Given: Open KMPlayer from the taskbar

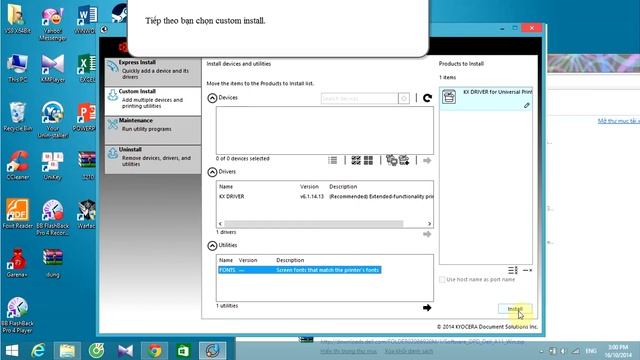Looking at the screenshot, I should (x=125, y=351).
